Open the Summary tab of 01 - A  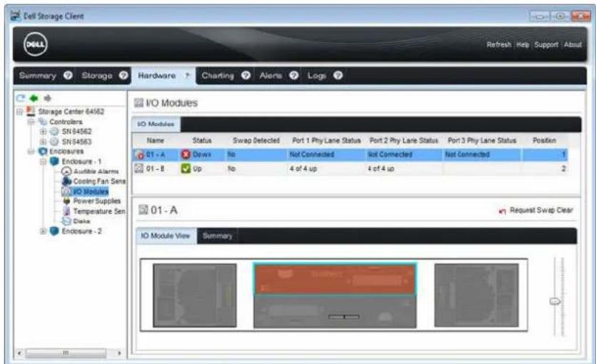tap(218, 236)
